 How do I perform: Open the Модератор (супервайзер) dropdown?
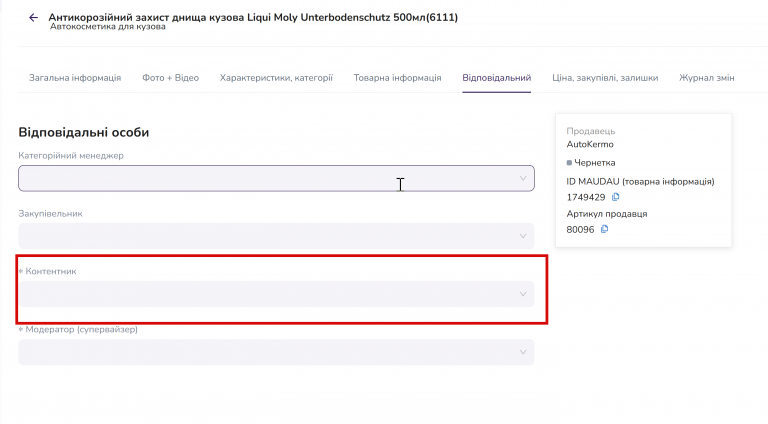[x=276, y=352]
